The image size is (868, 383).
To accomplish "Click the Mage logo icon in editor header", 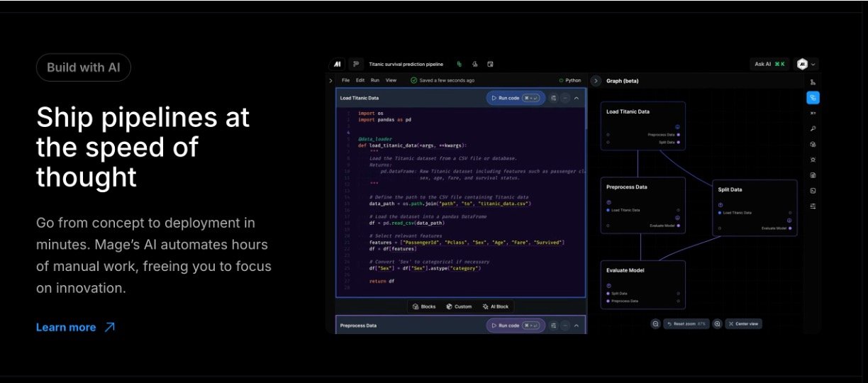I will 338,64.
